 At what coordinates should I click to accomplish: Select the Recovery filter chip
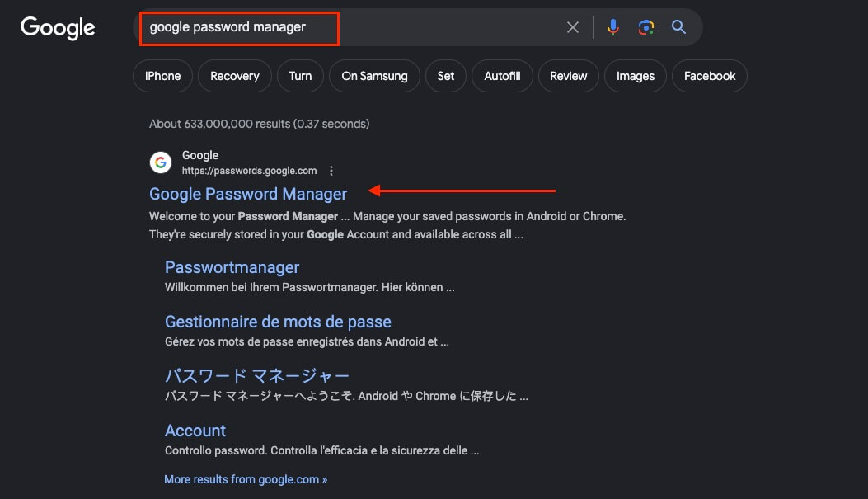click(235, 76)
